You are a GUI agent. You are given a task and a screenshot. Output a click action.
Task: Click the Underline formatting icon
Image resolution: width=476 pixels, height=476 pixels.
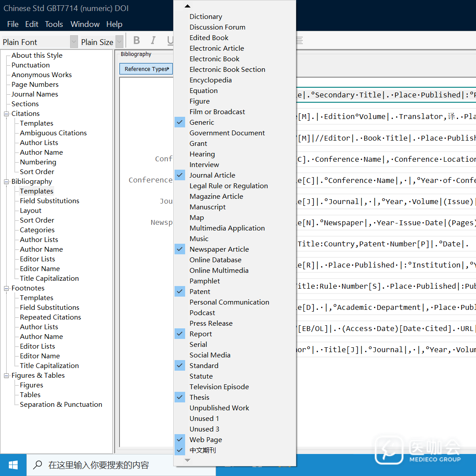[170, 41]
